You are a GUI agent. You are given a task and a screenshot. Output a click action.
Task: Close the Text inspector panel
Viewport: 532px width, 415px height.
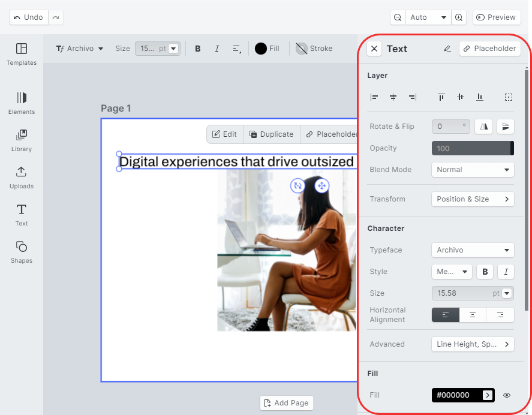(374, 49)
